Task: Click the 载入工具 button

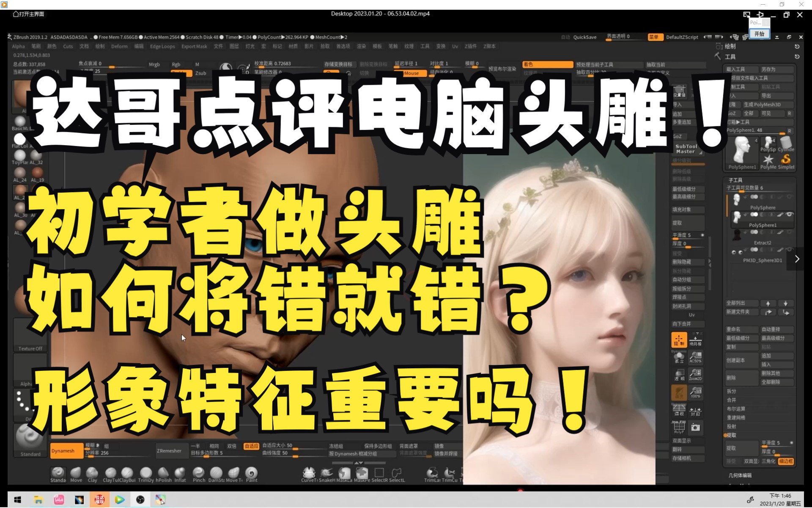Action: (742, 69)
